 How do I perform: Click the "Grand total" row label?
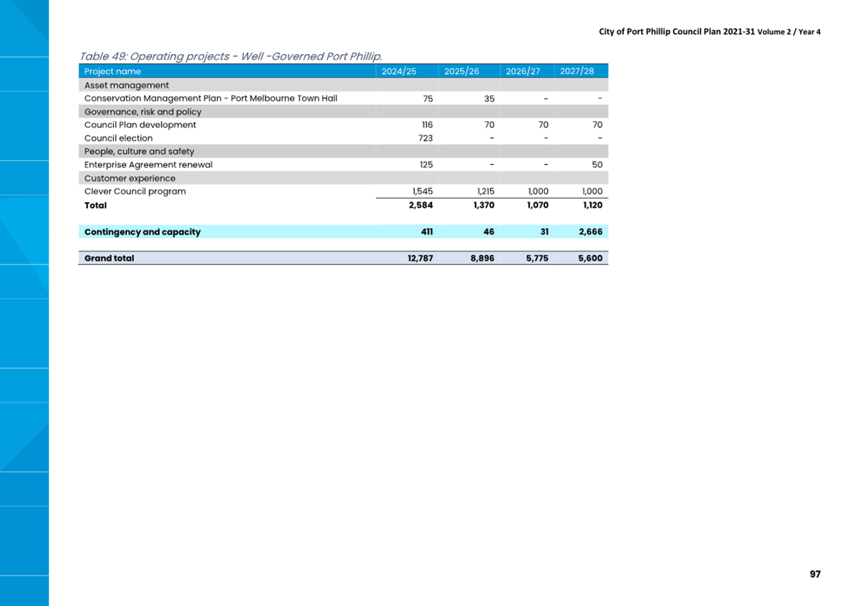pyautogui.click(x=109, y=258)
